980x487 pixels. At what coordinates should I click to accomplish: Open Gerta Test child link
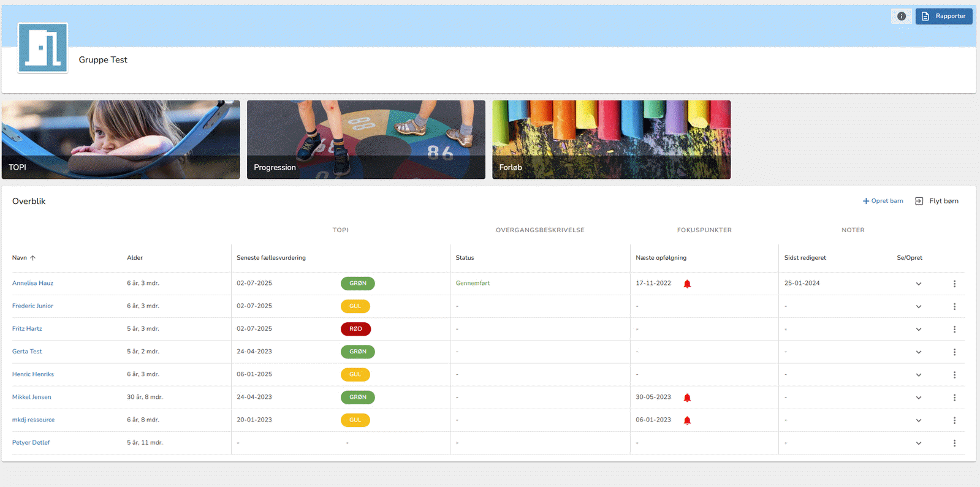click(x=27, y=352)
